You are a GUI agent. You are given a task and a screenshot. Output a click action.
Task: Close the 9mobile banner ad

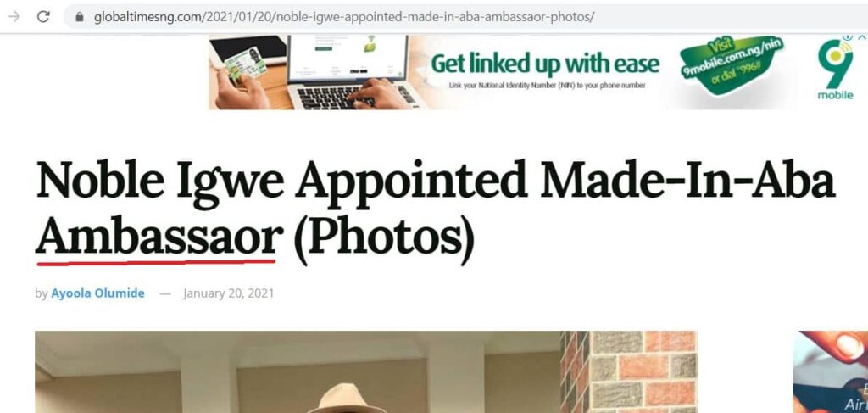[861, 37]
